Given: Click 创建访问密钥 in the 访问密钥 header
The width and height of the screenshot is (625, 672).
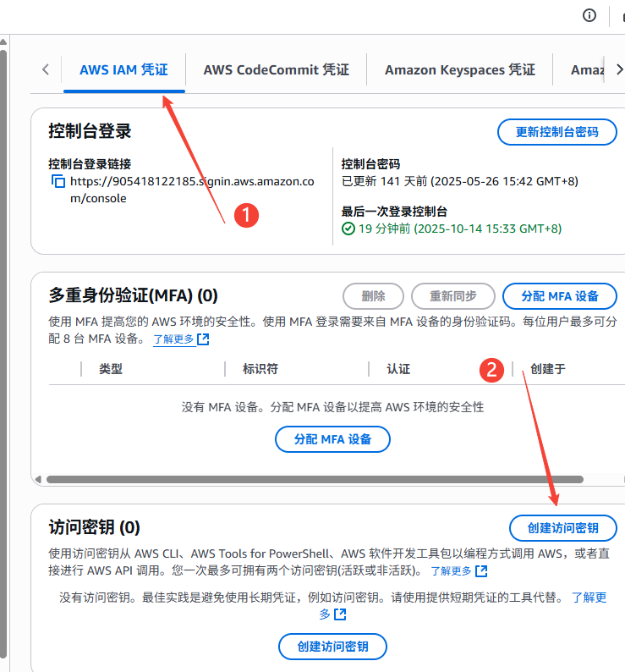Looking at the screenshot, I should pos(562,528).
